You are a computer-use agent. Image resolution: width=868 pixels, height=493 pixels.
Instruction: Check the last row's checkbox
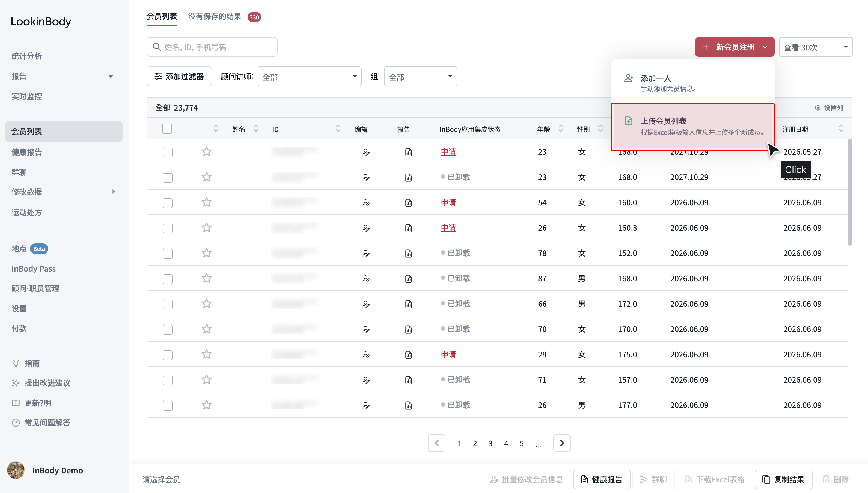click(167, 405)
